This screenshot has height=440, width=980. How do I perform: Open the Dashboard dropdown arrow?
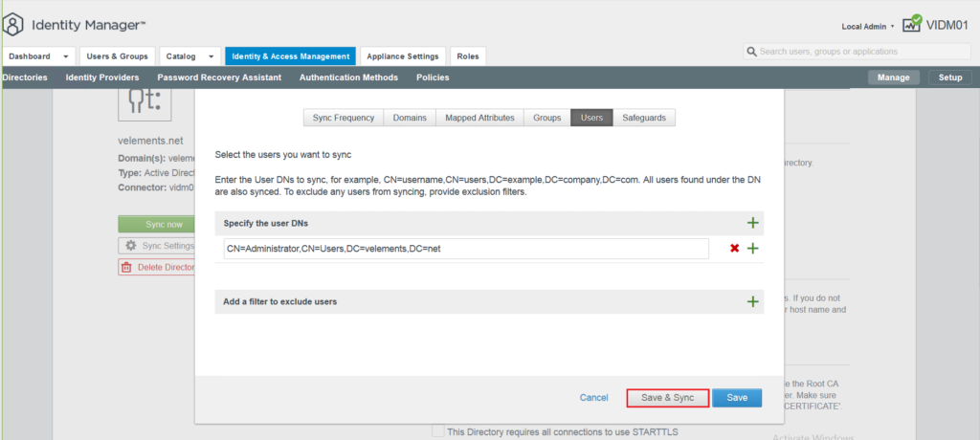(x=66, y=56)
